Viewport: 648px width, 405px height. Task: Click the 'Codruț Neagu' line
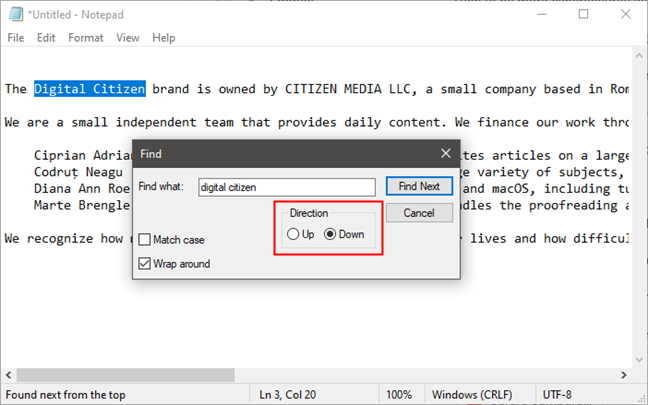[79, 172]
